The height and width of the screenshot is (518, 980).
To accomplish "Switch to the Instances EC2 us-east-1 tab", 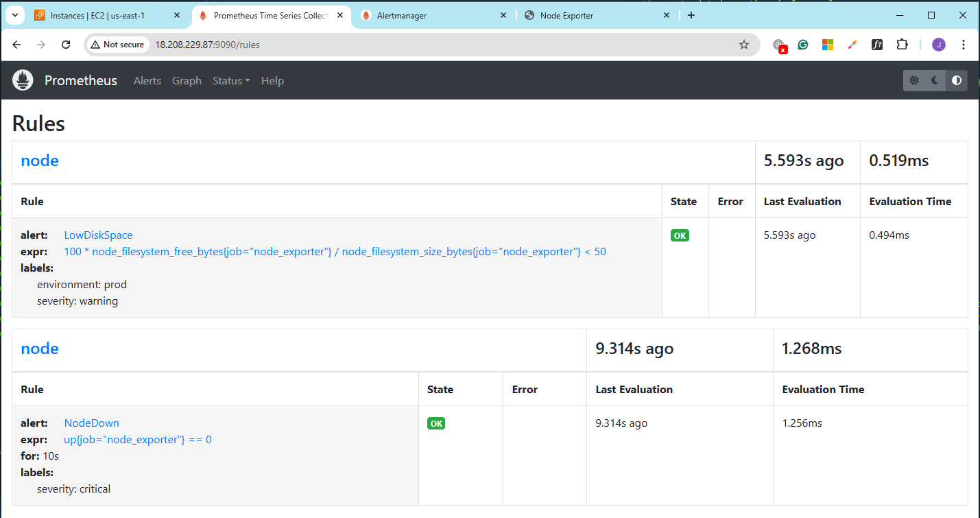I will pos(107,15).
